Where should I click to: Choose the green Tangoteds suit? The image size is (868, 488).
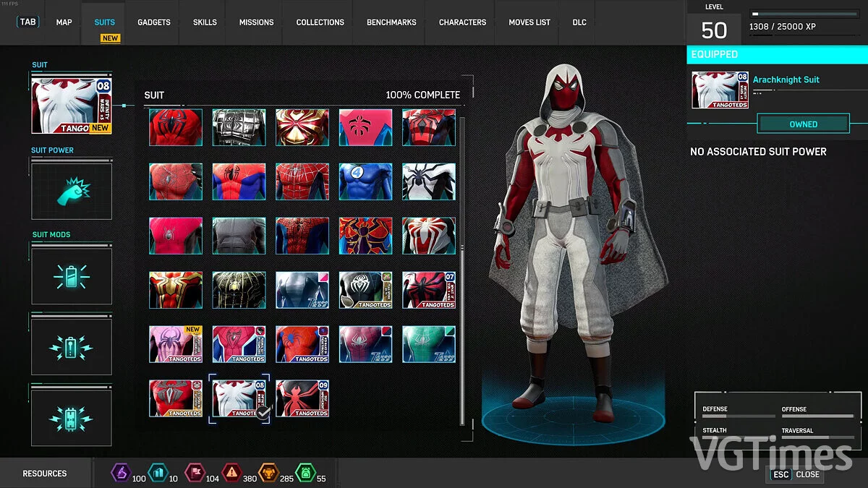click(429, 344)
